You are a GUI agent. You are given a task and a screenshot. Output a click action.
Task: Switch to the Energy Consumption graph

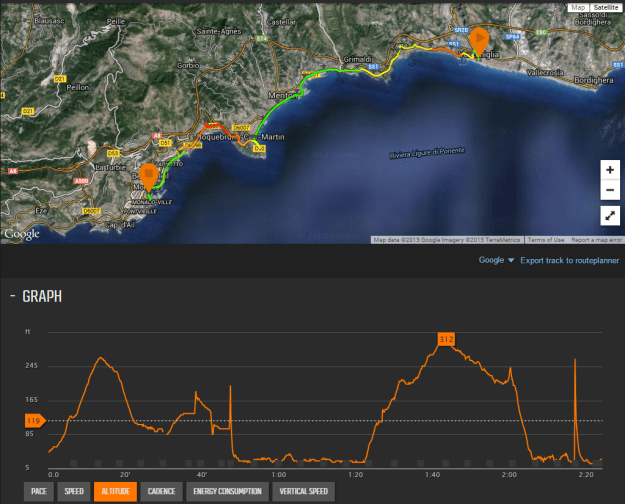(x=228, y=491)
